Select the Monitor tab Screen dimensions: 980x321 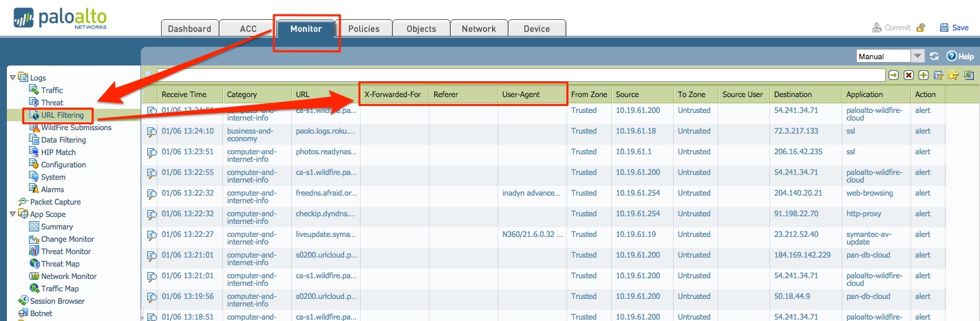click(306, 28)
